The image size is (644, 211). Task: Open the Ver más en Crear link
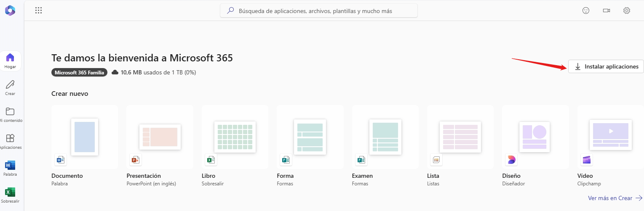[x=615, y=198]
